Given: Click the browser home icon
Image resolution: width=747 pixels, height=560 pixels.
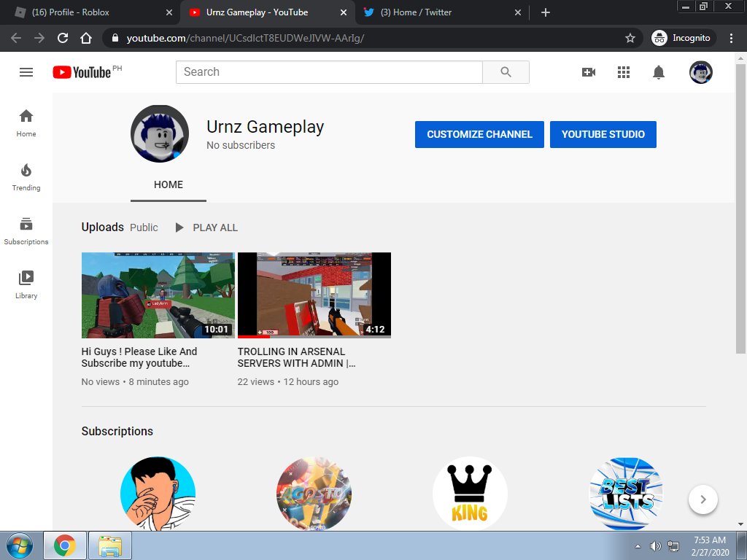Looking at the screenshot, I should tap(86, 38).
